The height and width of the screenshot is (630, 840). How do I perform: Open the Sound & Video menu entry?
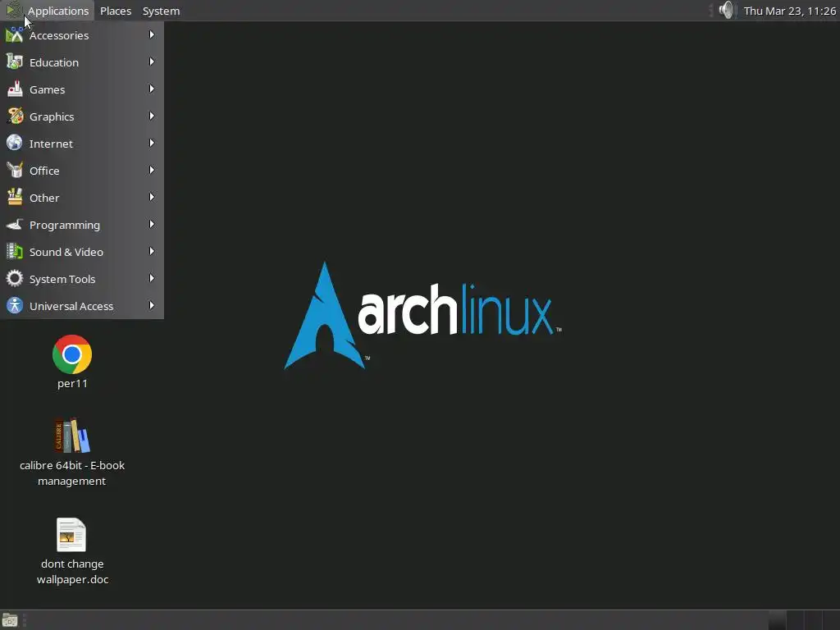coord(82,252)
